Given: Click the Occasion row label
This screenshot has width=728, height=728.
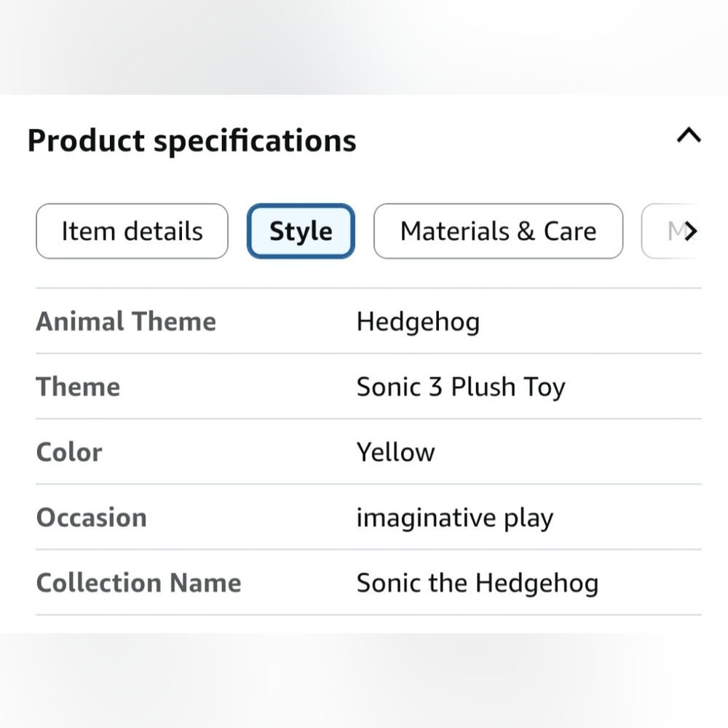Looking at the screenshot, I should click(x=92, y=518).
